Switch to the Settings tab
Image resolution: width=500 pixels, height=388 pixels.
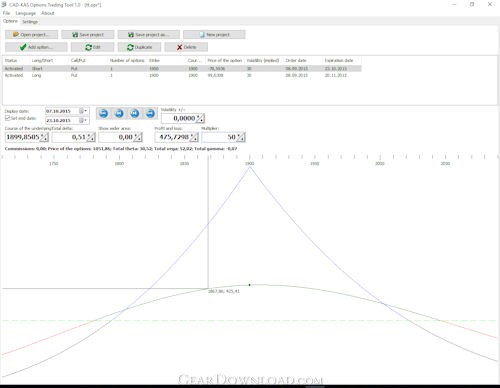30,22
